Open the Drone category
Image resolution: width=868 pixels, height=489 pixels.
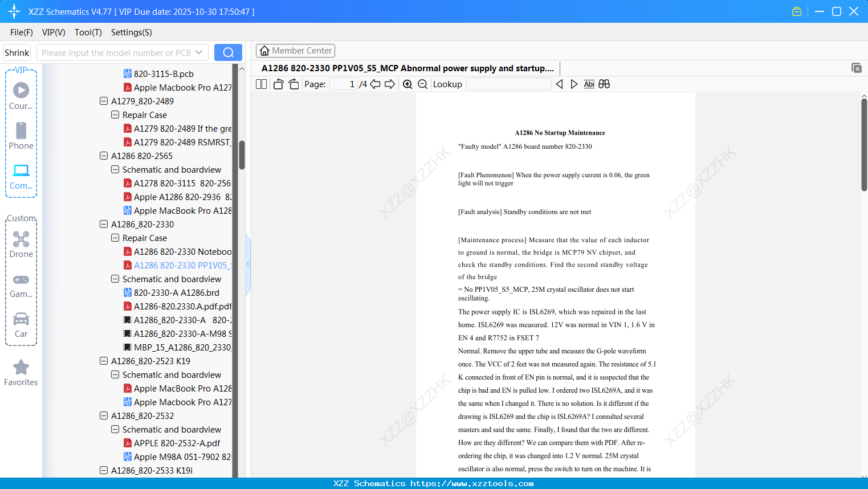click(21, 245)
